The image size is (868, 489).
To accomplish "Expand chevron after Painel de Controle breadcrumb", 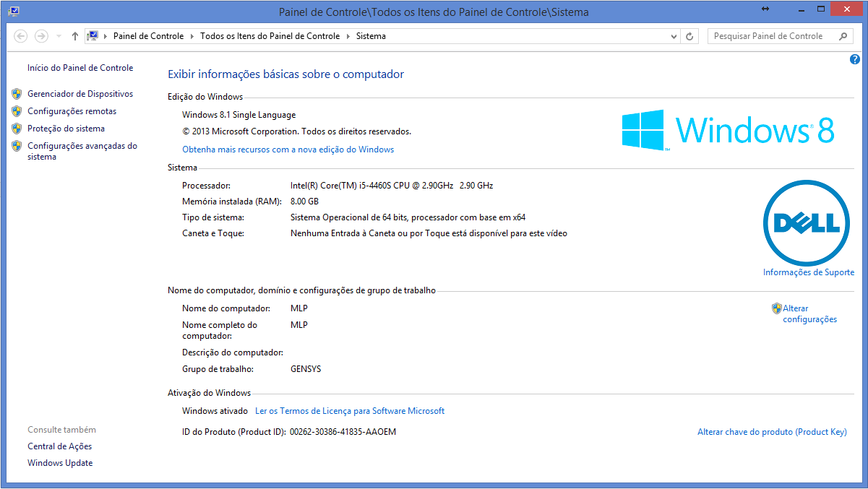I will 192,36.
